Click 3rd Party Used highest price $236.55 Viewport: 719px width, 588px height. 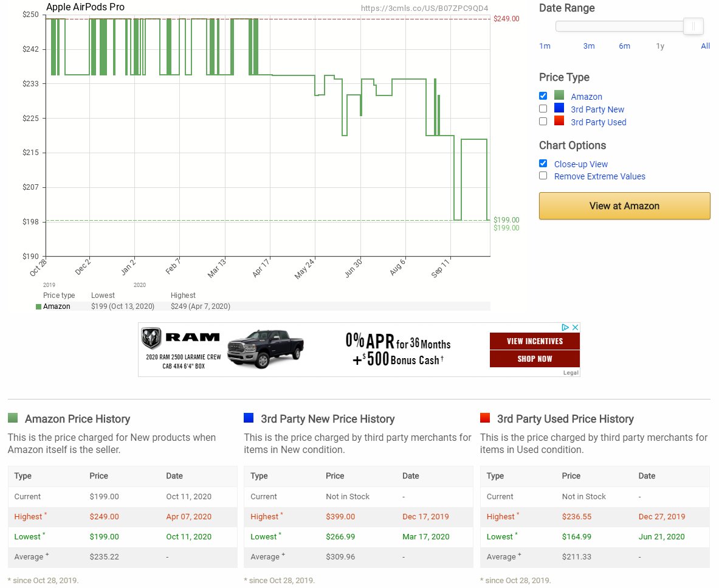(x=576, y=517)
